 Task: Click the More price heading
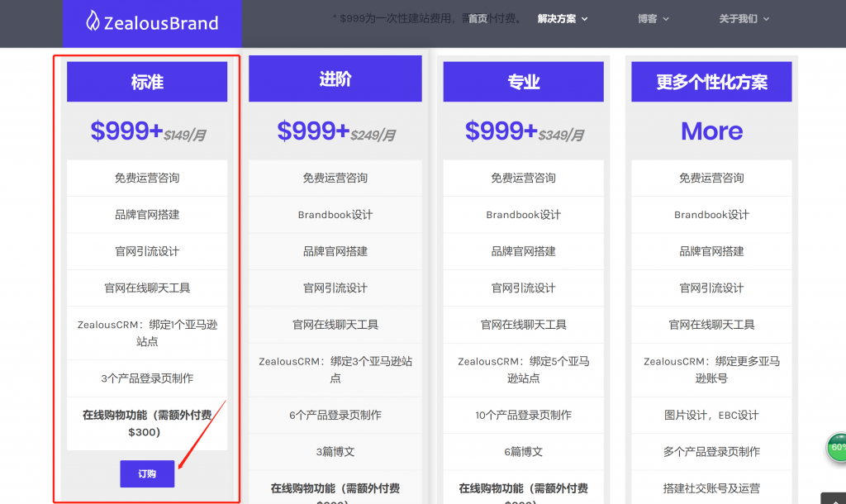coord(711,131)
